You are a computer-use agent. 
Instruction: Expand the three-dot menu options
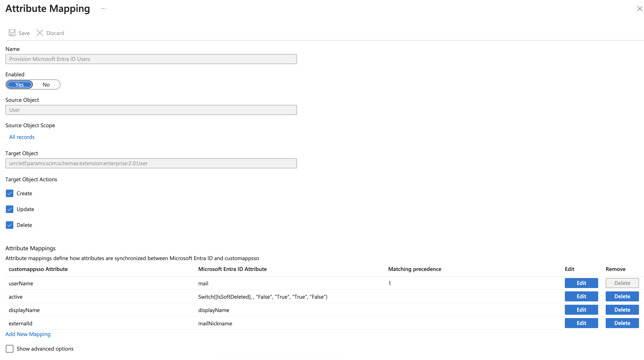pyautogui.click(x=104, y=8)
